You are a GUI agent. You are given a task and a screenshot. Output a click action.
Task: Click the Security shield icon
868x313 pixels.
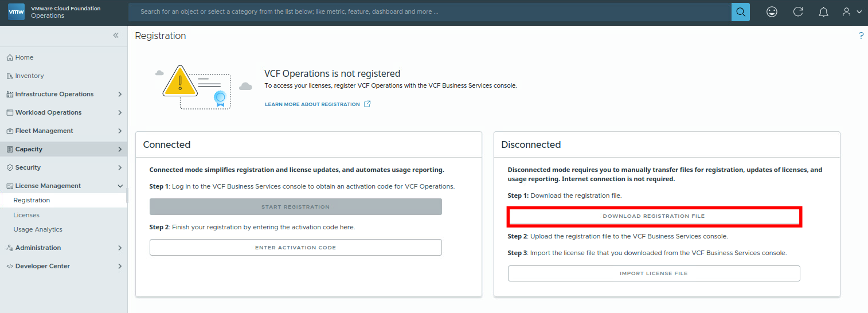(10, 167)
